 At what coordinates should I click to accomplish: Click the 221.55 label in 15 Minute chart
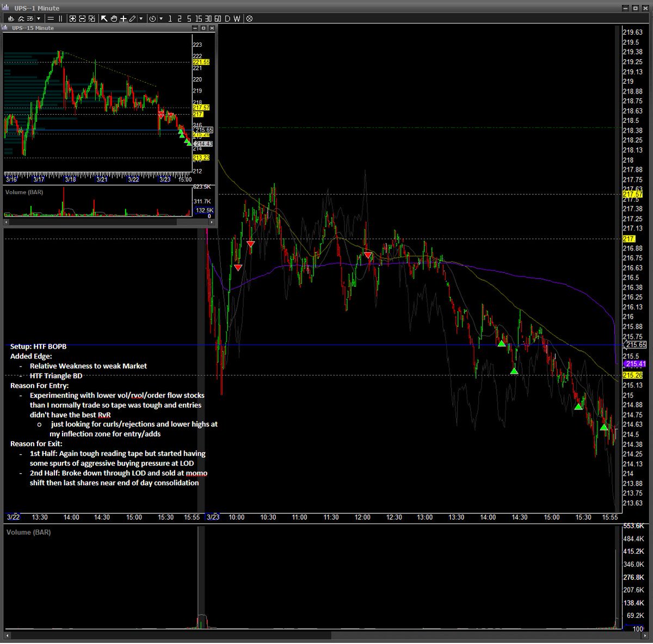[x=201, y=62]
